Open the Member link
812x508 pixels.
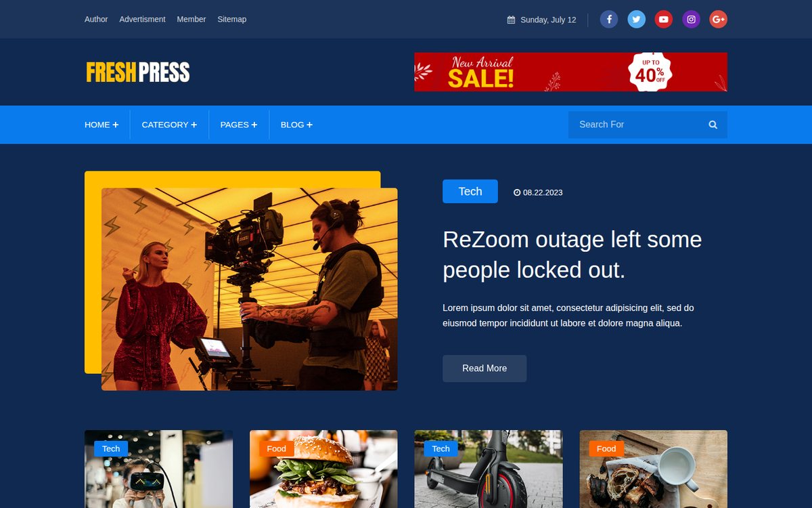click(191, 20)
